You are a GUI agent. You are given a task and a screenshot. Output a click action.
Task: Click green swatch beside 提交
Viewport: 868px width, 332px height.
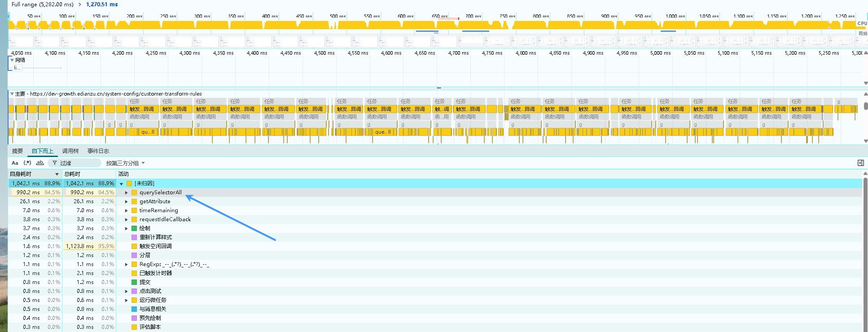click(x=134, y=282)
